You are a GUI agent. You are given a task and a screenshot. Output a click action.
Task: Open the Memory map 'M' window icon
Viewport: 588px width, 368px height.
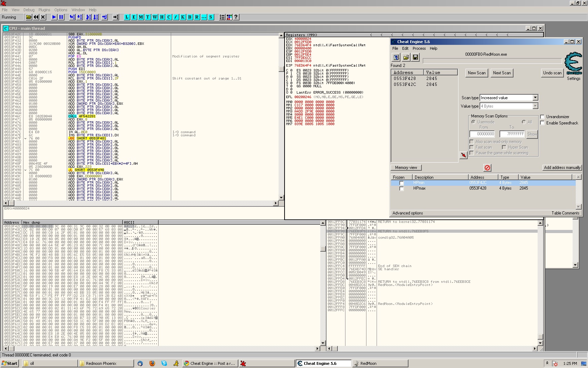coord(141,17)
